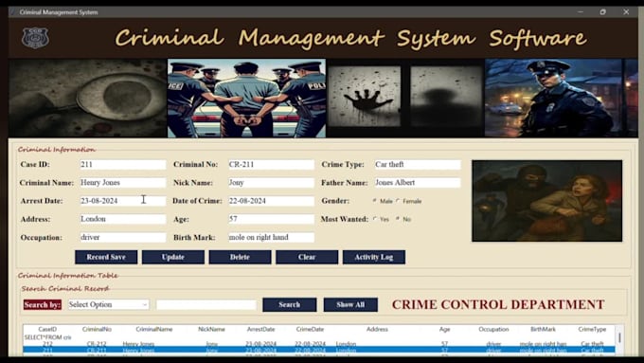Click the Occupation input field

123,237
